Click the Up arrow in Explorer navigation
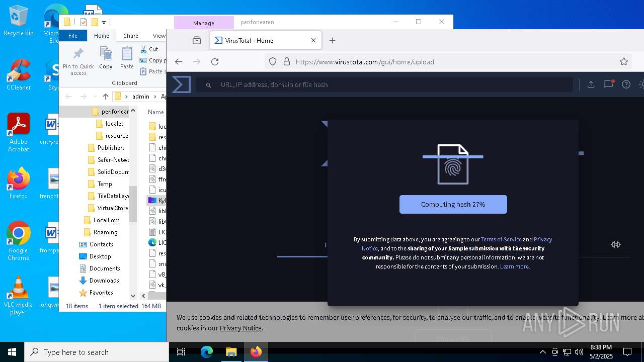 pos(105,97)
